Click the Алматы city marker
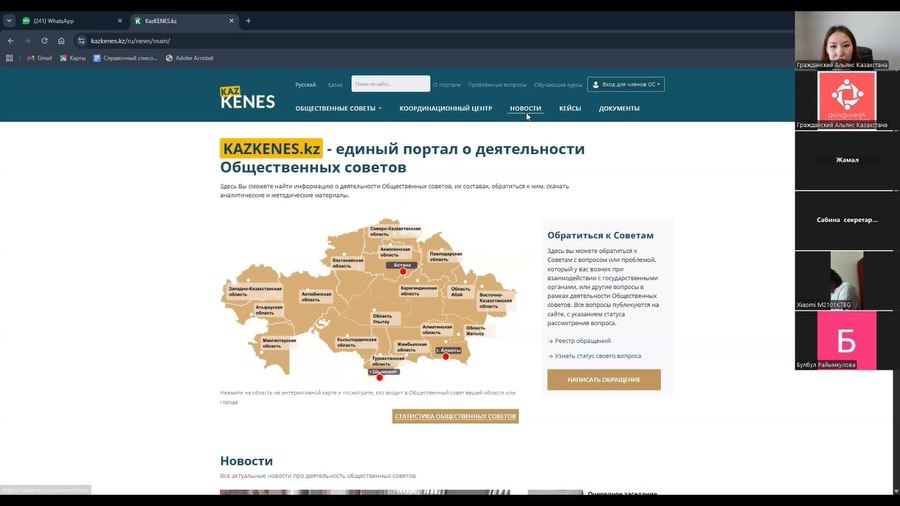 (445, 356)
